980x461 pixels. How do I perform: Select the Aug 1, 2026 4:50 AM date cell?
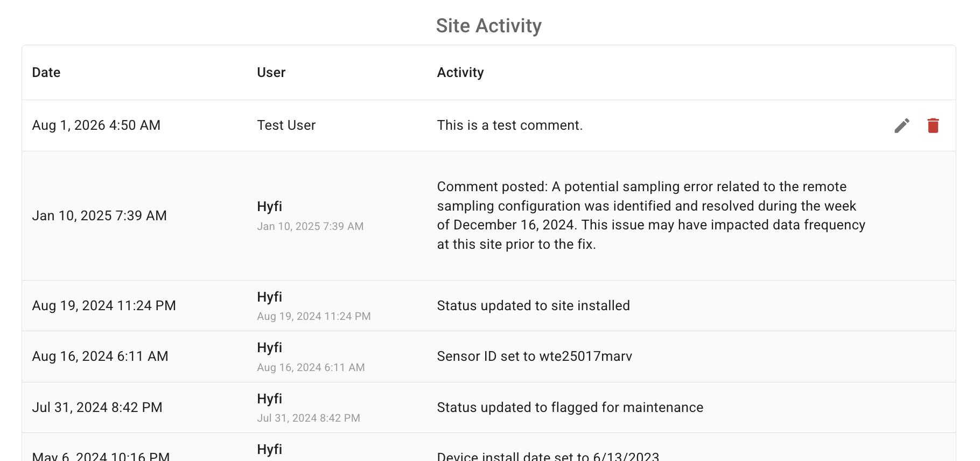point(96,125)
